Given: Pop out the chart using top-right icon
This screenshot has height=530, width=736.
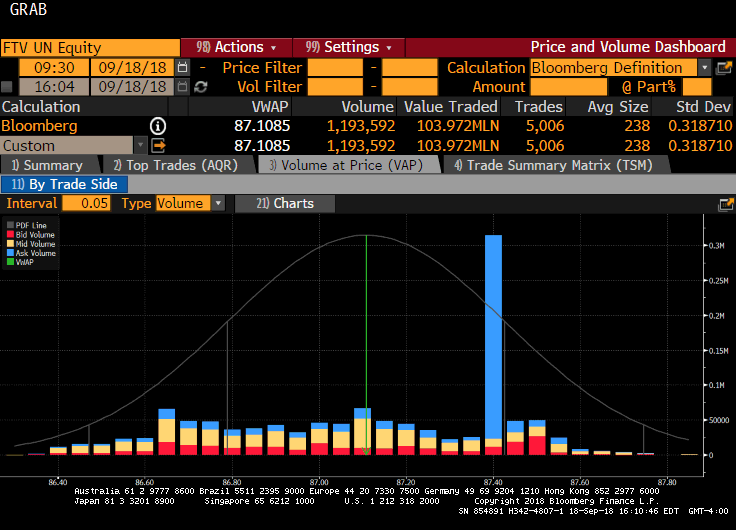Looking at the screenshot, I should [x=726, y=204].
